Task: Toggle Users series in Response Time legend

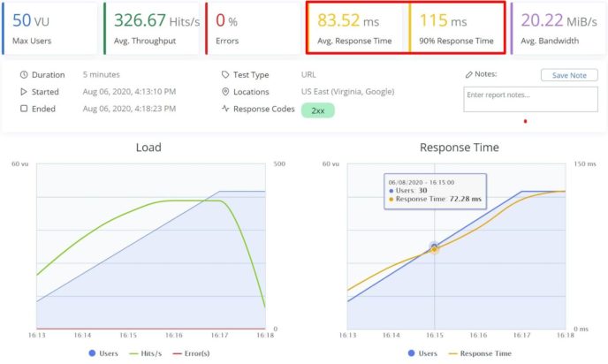Action: click(x=422, y=353)
